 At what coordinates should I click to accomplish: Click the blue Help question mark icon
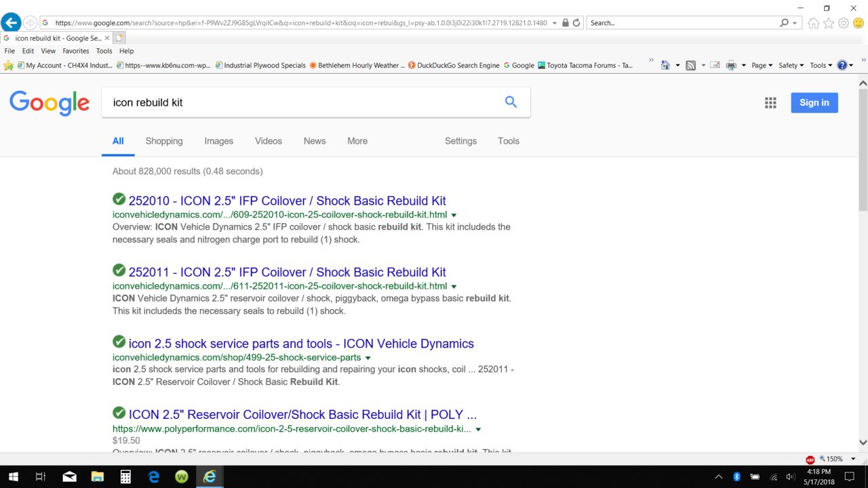coord(842,65)
